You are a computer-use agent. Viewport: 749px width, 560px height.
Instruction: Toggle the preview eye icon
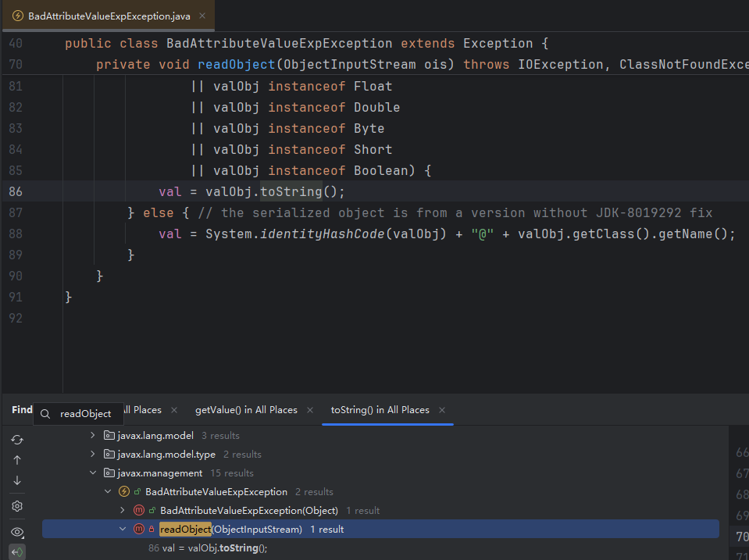[17, 532]
